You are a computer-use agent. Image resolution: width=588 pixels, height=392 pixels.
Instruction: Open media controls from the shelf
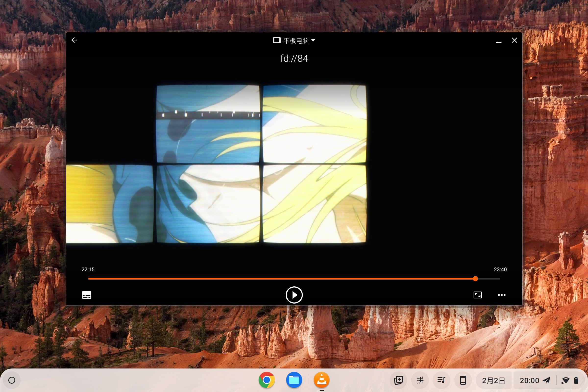click(441, 380)
